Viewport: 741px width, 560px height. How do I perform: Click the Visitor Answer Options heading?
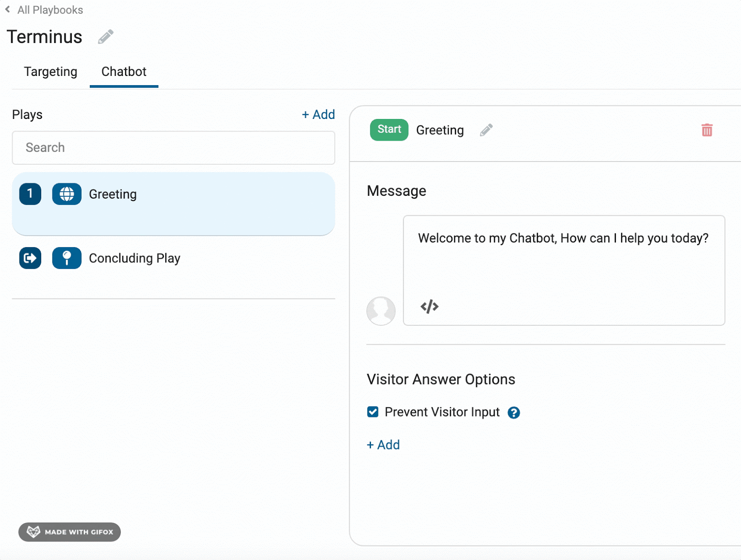point(441,380)
